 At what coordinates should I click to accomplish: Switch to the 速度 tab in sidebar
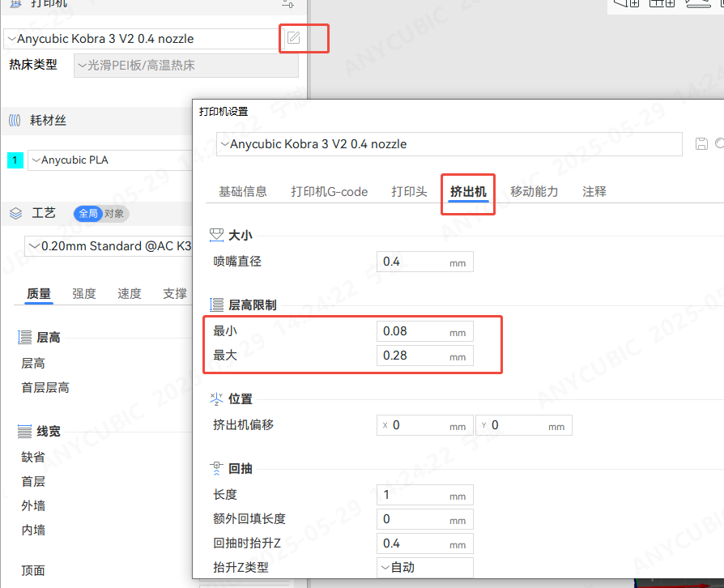point(130,294)
